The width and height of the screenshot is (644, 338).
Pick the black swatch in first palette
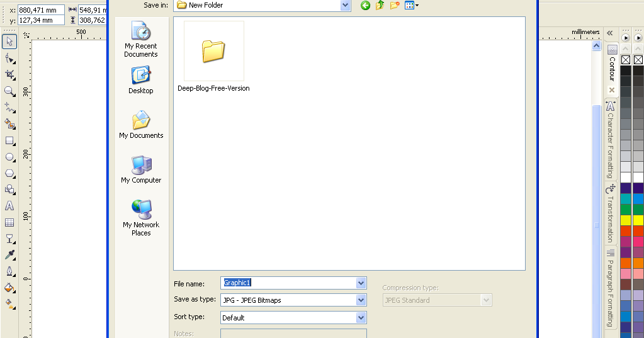[626, 70]
